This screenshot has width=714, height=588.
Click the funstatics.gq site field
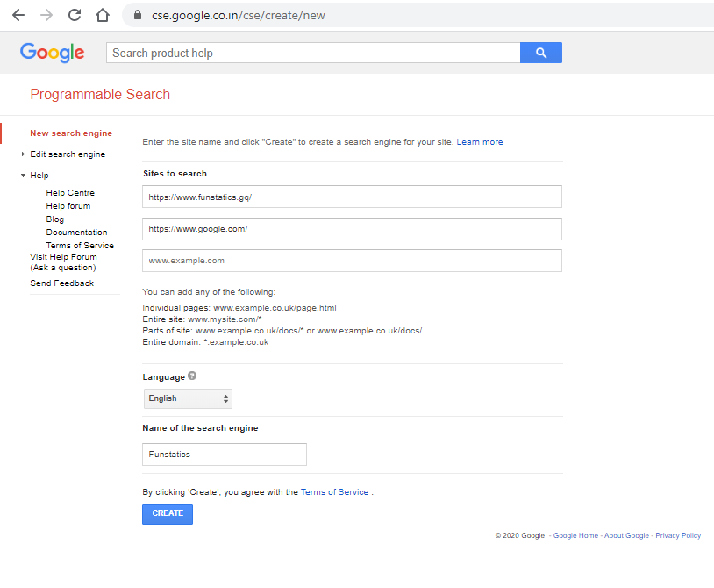tap(352, 197)
